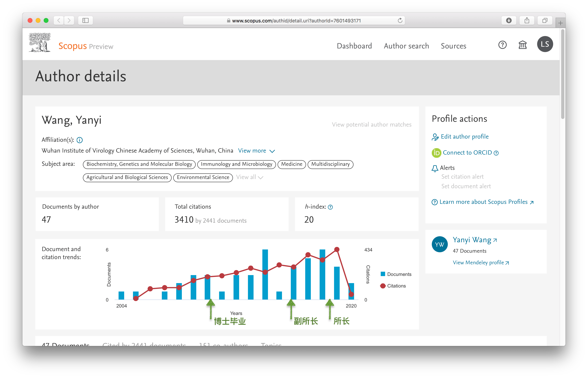588x378 pixels.
Task: Select the Immunology and Microbiology subject chip
Action: coord(236,164)
